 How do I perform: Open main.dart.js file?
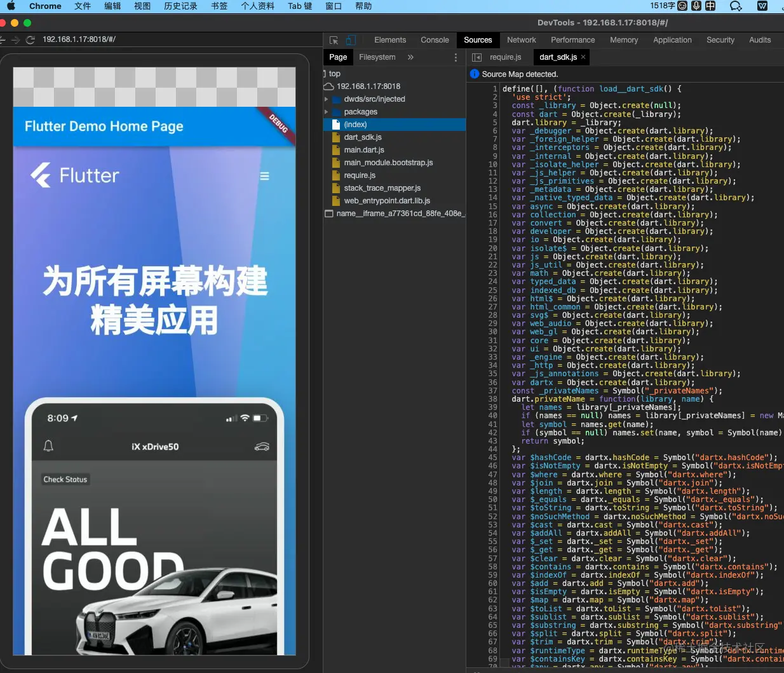click(364, 150)
